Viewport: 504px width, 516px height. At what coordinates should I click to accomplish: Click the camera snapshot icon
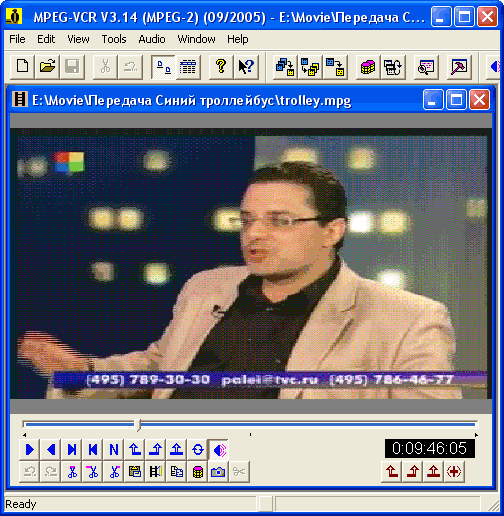pyautogui.click(x=218, y=471)
